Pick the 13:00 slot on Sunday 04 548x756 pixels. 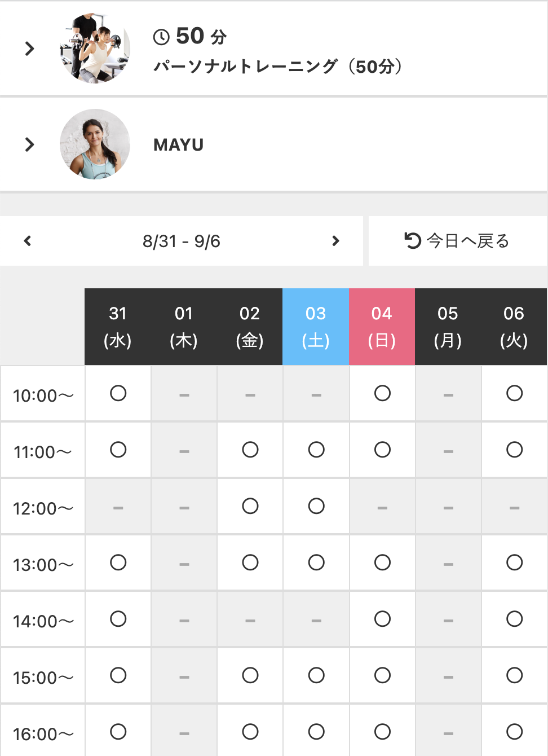pyautogui.click(x=382, y=562)
